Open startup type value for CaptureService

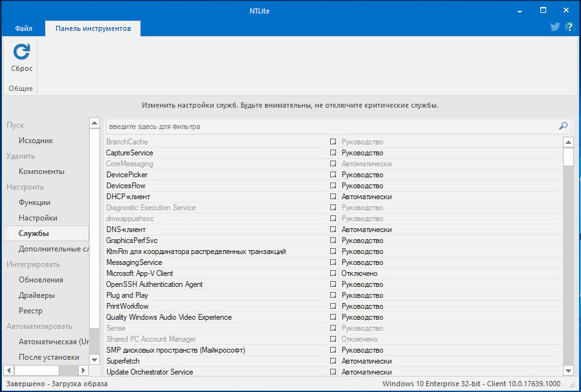click(362, 153)
